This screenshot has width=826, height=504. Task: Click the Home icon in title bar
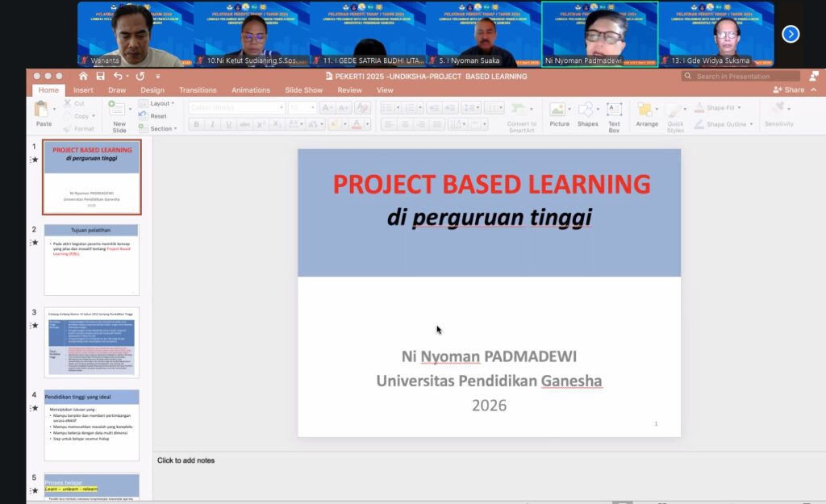coord(82,76)
